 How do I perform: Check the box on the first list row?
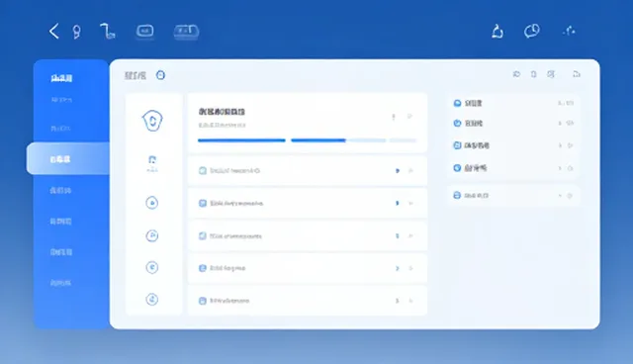click(203, 171)
